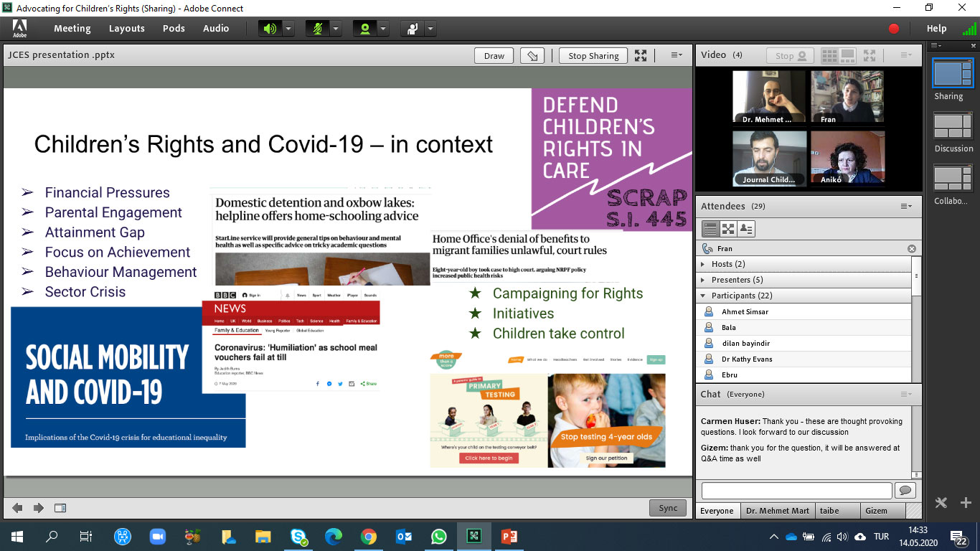Make the Share pod full screen
The height and width of the screenshot is (551, 980).
641,56
